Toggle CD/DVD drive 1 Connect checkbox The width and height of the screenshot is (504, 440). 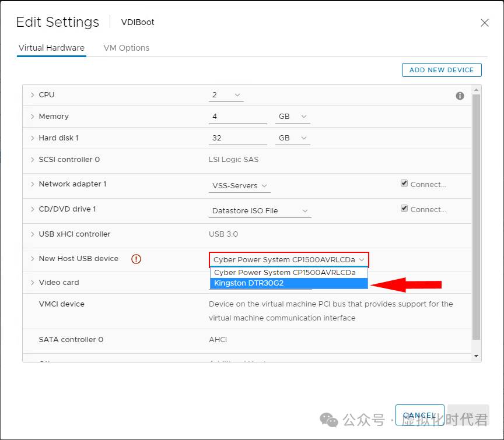(404, 209)
